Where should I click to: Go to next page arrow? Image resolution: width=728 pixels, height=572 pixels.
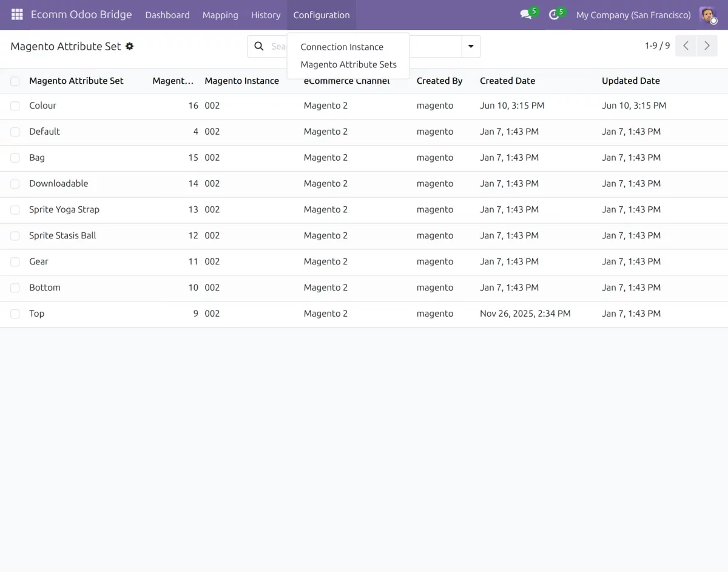coord(707,46)
